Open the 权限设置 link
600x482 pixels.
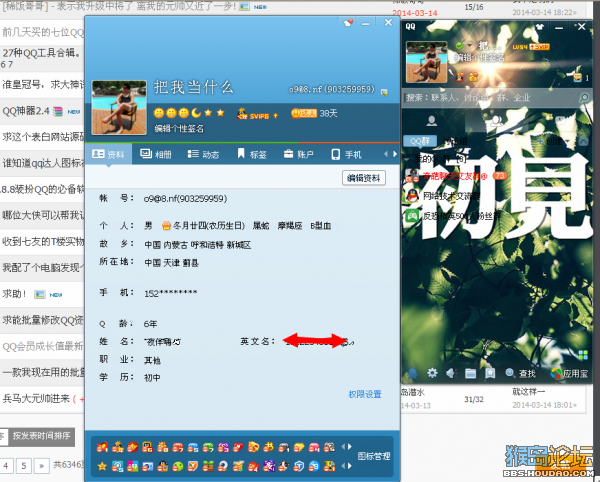[x=365, y=394]
